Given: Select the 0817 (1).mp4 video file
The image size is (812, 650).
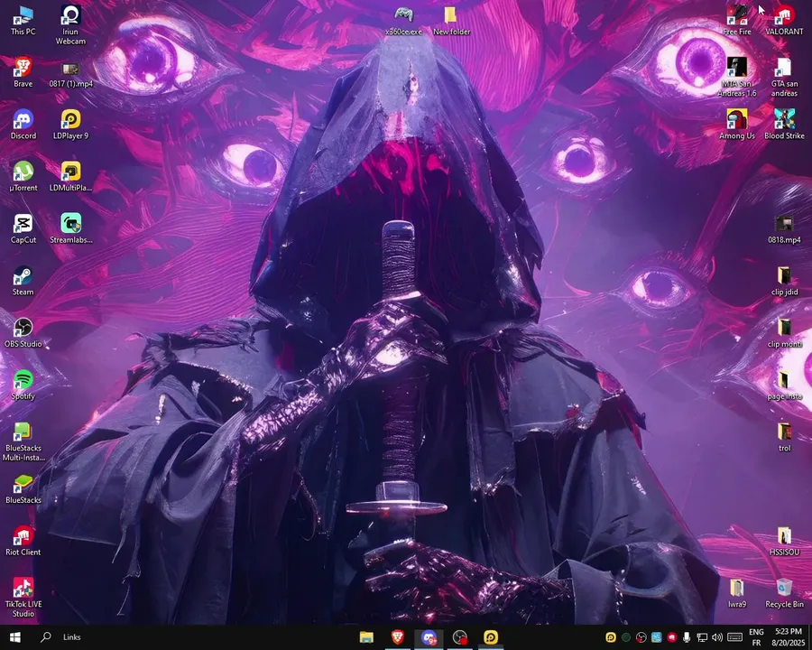Looking at the screenshot, I should [71, 75].
